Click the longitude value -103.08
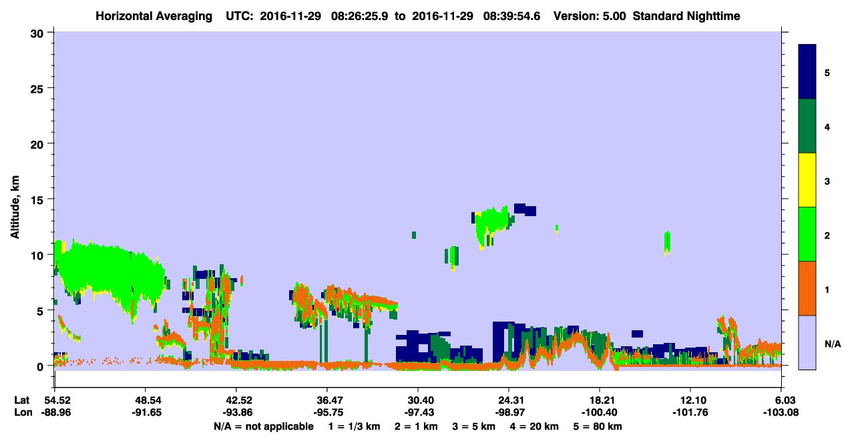The width and height of the screenshot is (868, 445). [782, 413]
